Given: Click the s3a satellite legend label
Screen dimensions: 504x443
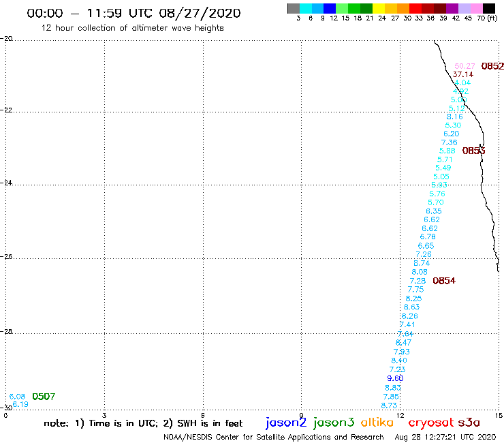Looking at the screenshot, I should coord(469,423).
